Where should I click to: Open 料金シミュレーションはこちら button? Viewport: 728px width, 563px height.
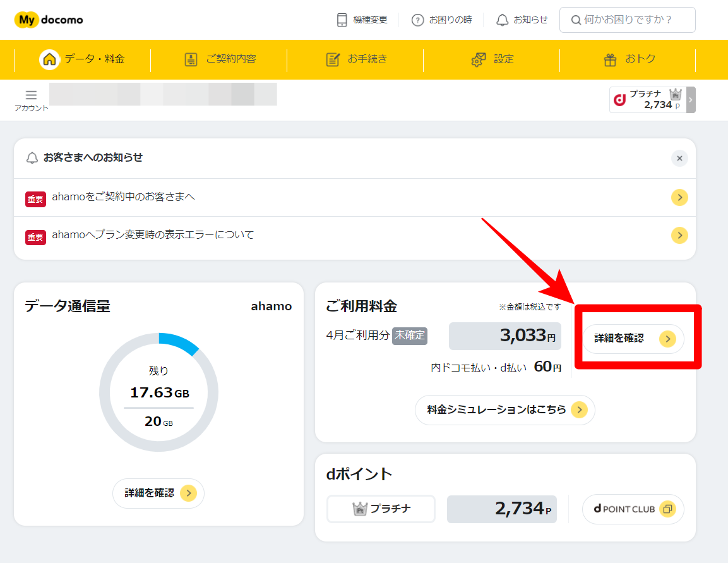(504, 409)
